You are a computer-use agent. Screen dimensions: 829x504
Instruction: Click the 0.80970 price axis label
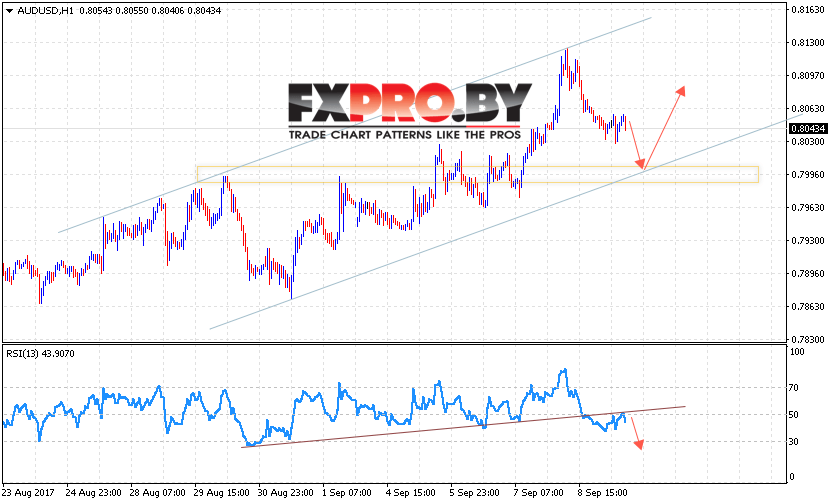click(808, 76)
